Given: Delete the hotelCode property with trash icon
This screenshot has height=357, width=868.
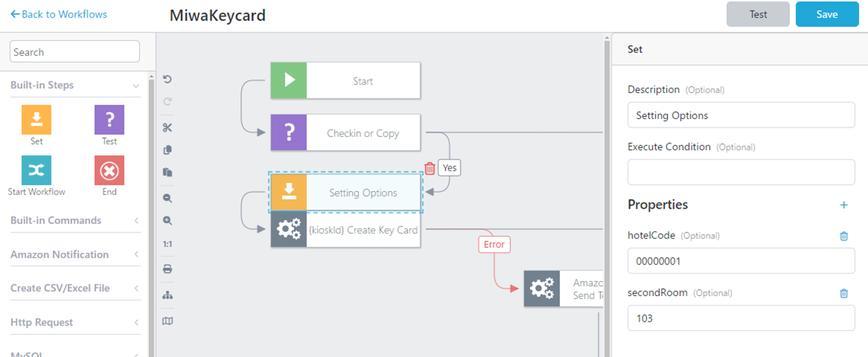Looking at the screenshot, I should [844, 236].
